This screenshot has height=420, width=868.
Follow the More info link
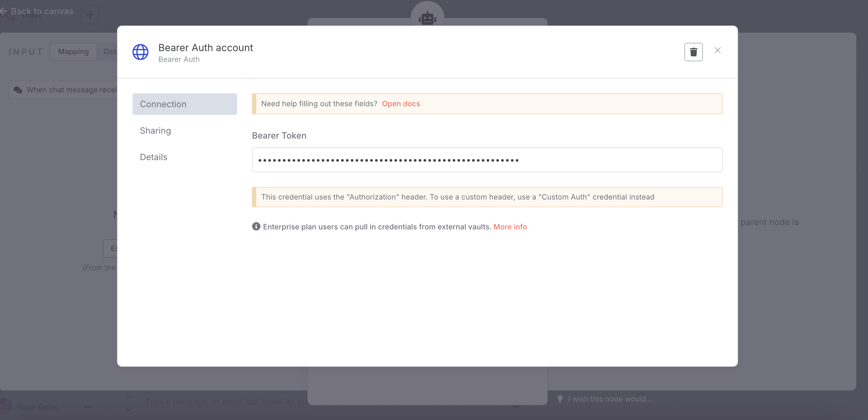(510, 227)
